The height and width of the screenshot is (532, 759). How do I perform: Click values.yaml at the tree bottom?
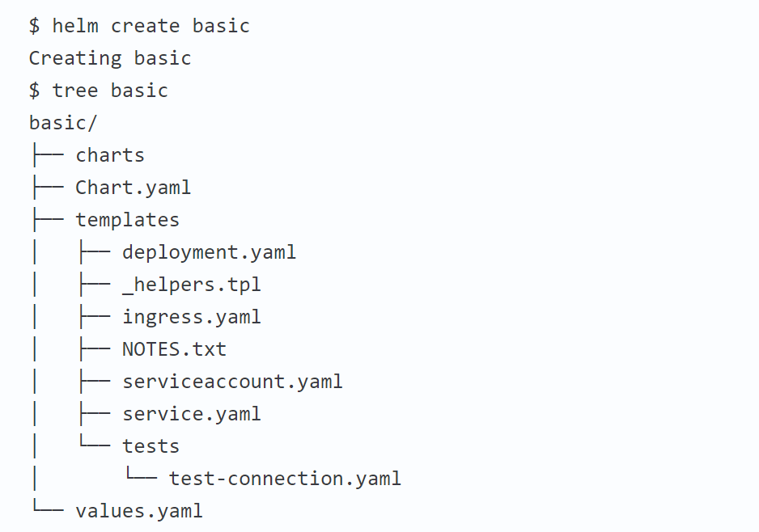point(138,511)
